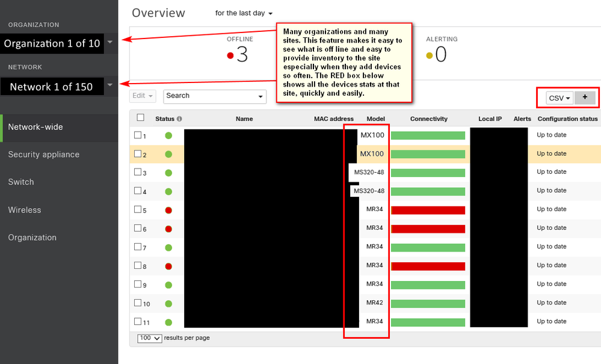Click the plus add-column button
This screenshot has height=364, width=601.
tap(585, 97)
